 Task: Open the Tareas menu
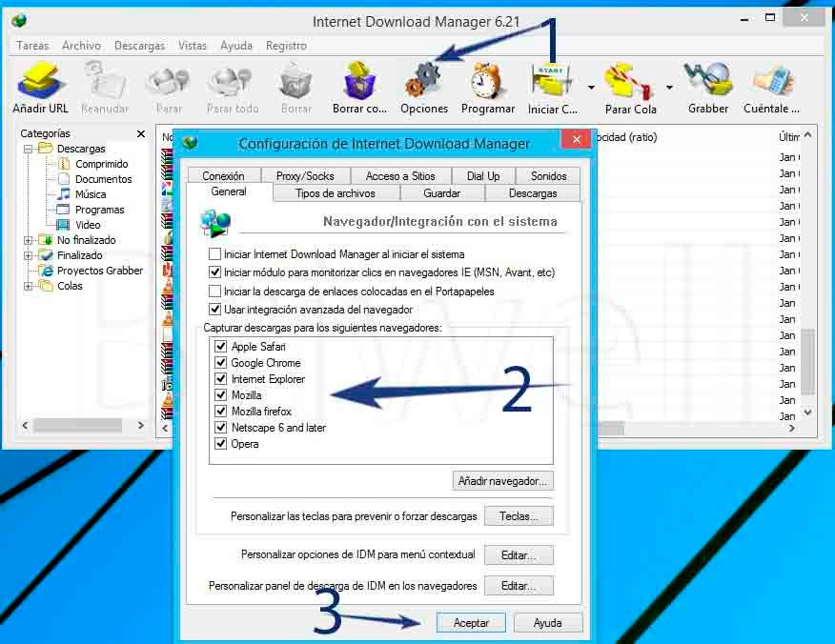click(32, 46)
